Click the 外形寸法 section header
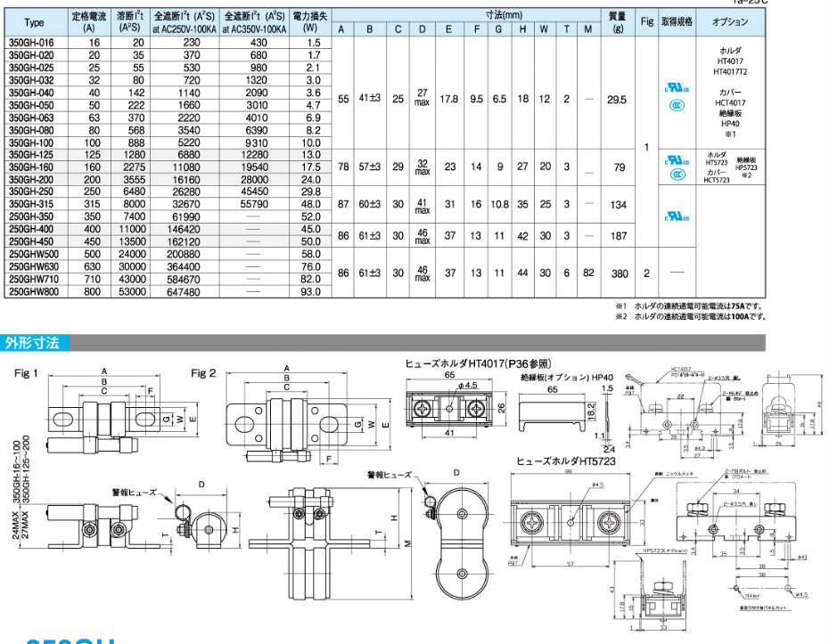The height and width of the screenshot is (644, 829). point(35,343)
